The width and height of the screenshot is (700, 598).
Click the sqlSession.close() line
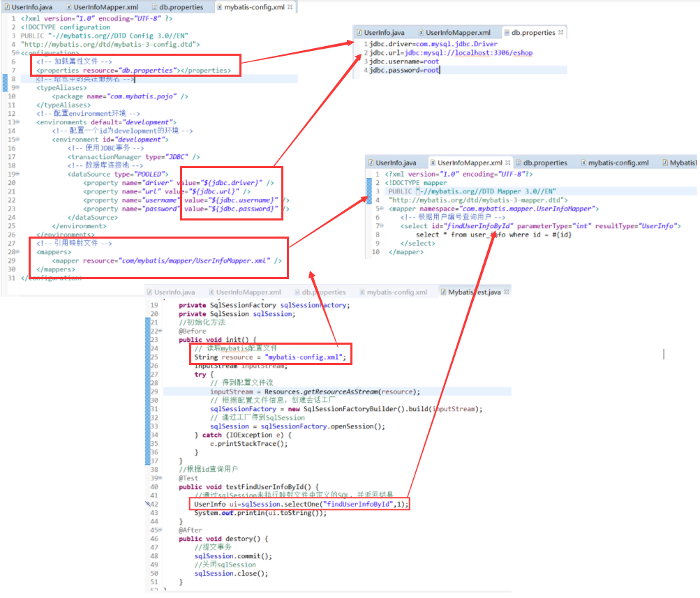231,574
